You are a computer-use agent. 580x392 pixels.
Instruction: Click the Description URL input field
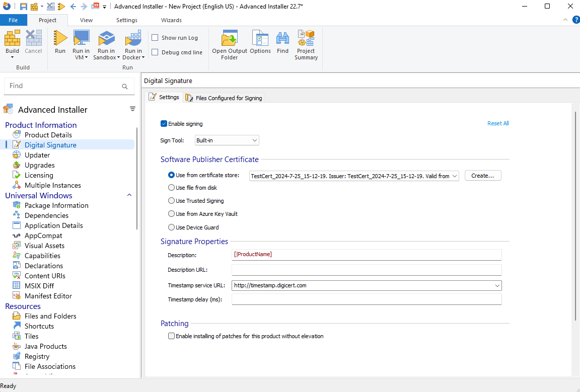[x=367, y=270]
